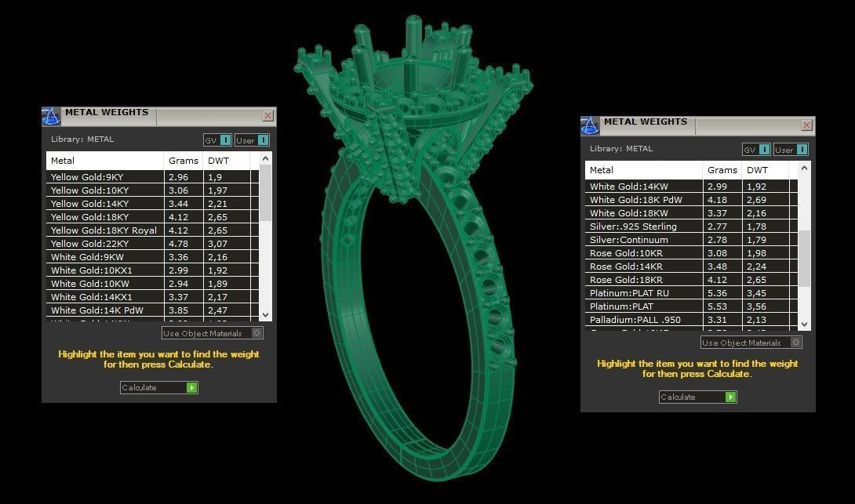Image resolution: width=855 pixels, height=504 pixels.
Task: Select the Rose Gold:18KR row
Action: point(691,280)
